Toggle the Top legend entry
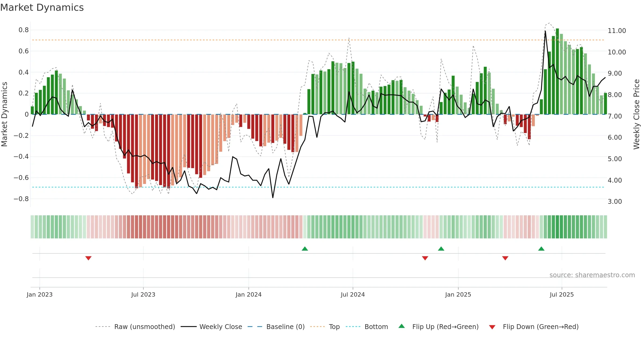Image resolution: width=644 pixels, height=362 pixels. coord(325,327)
